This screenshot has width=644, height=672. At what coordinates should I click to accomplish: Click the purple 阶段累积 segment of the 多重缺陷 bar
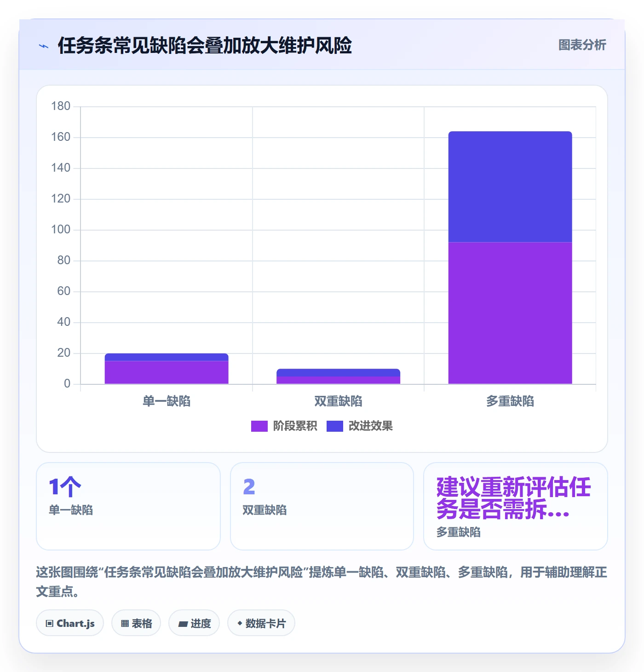pos(510,313)
